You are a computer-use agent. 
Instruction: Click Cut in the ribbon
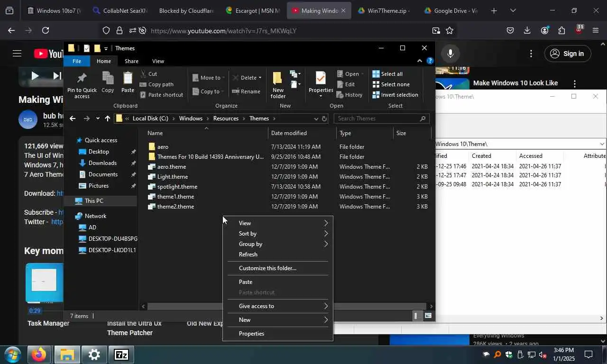pyautogui.click(x=148, y=74)
